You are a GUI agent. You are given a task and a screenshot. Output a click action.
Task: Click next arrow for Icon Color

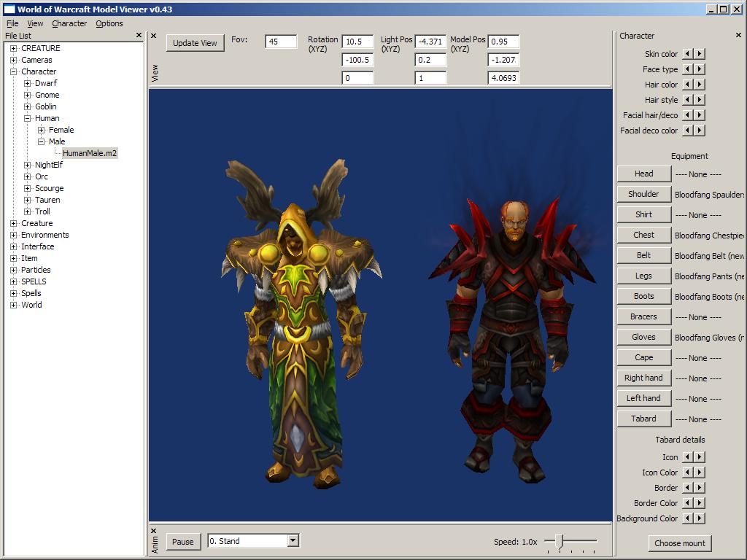[x=700, y=472]
